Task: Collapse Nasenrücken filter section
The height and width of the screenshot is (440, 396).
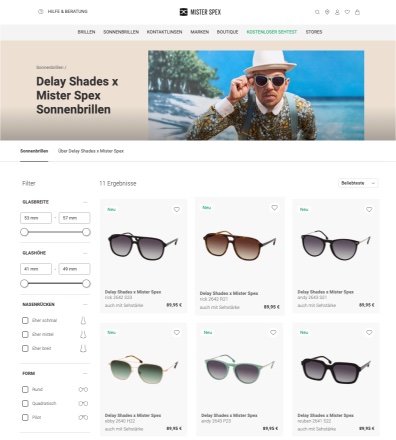Action: (x=85, y=304)
